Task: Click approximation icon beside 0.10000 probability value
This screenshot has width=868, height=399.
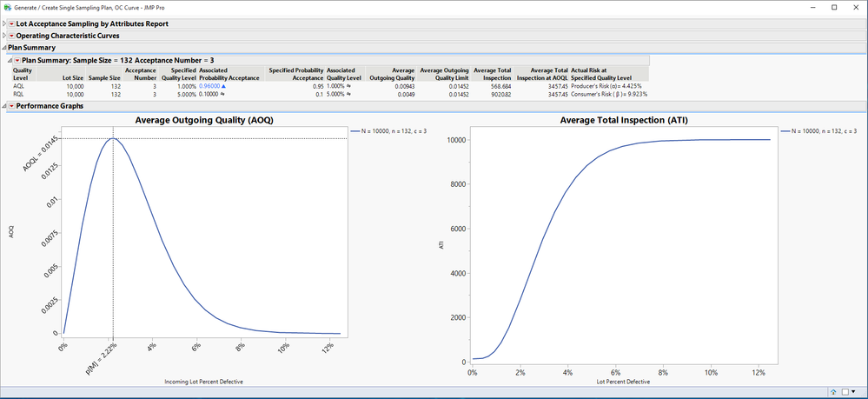Action: click(222, 94)
